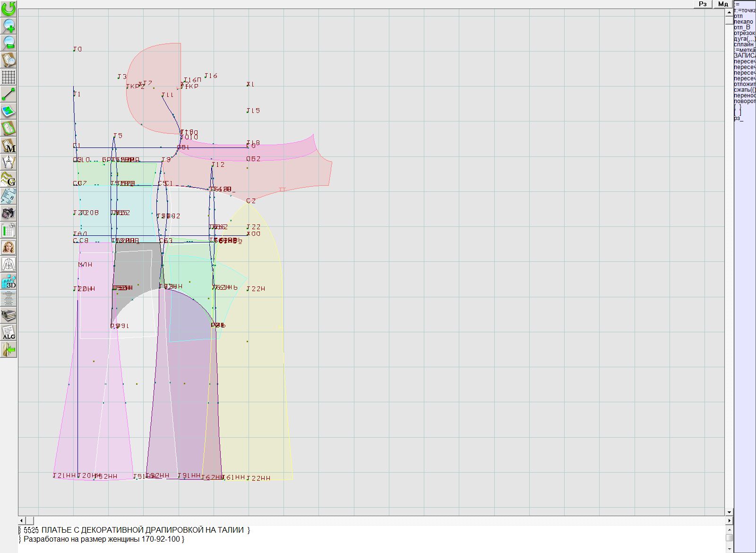The image size is (756, 553).
Task: Launch the 3D view icon
Action: coord(9,282)
